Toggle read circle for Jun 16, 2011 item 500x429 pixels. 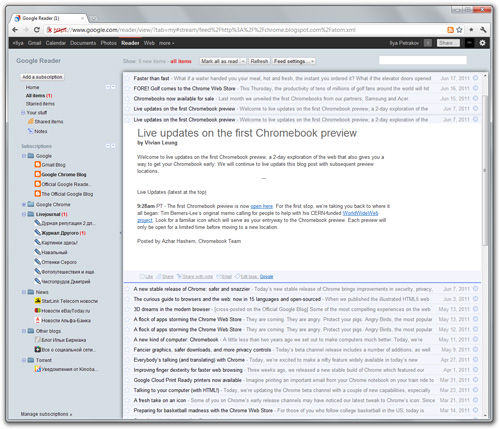click(x=476, y=88)
